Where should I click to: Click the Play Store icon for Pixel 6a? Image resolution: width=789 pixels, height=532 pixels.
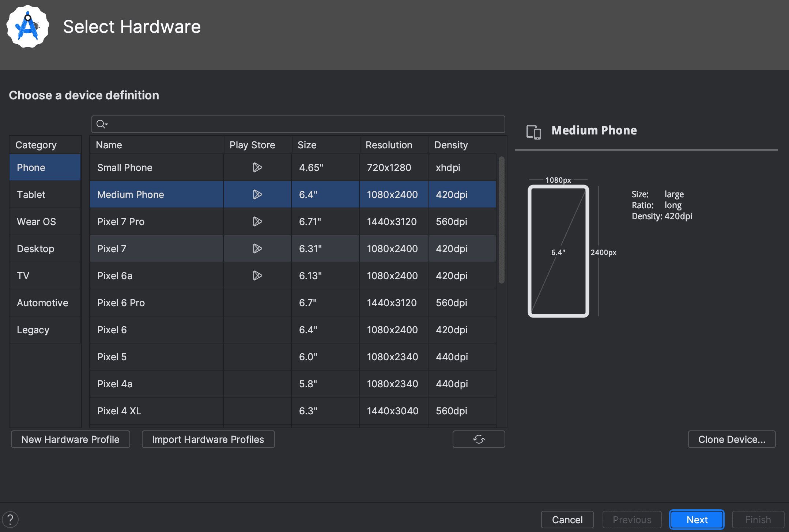click(x=257, y=275)
